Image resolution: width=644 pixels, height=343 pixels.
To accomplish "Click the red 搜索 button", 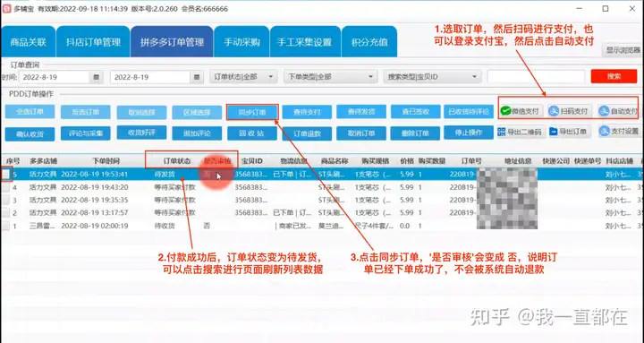I will (614, 76).
